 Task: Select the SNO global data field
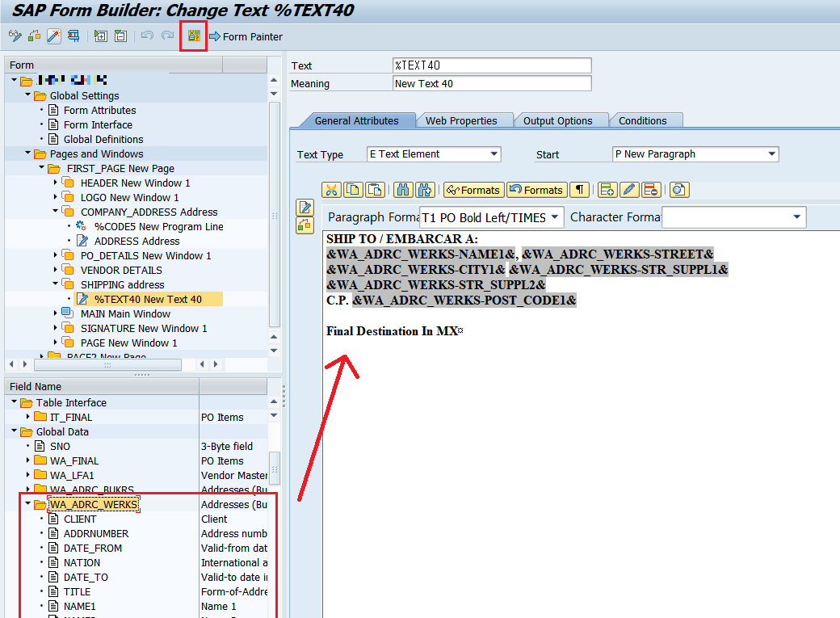60,447
